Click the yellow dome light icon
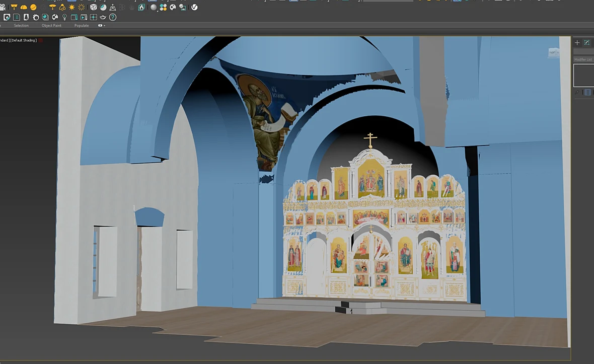The image size is (594, 364). [x=24, y=7]
